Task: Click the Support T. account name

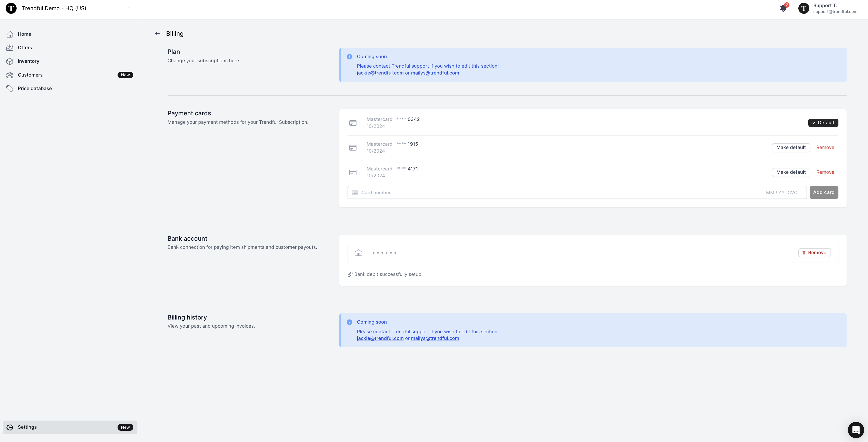Action: click(x=825, y=5)
